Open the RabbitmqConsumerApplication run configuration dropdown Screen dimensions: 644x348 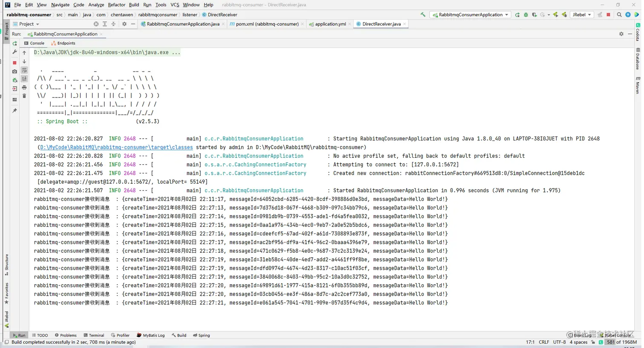coord(470,15)
